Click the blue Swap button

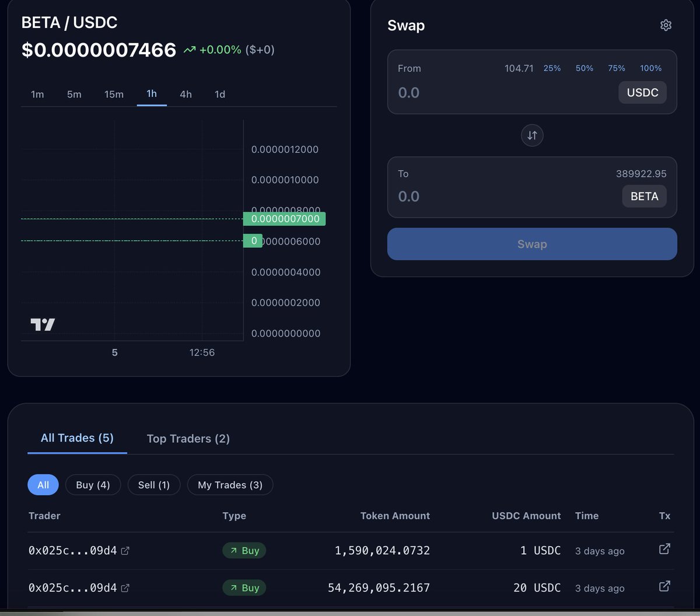coord(532,244)
